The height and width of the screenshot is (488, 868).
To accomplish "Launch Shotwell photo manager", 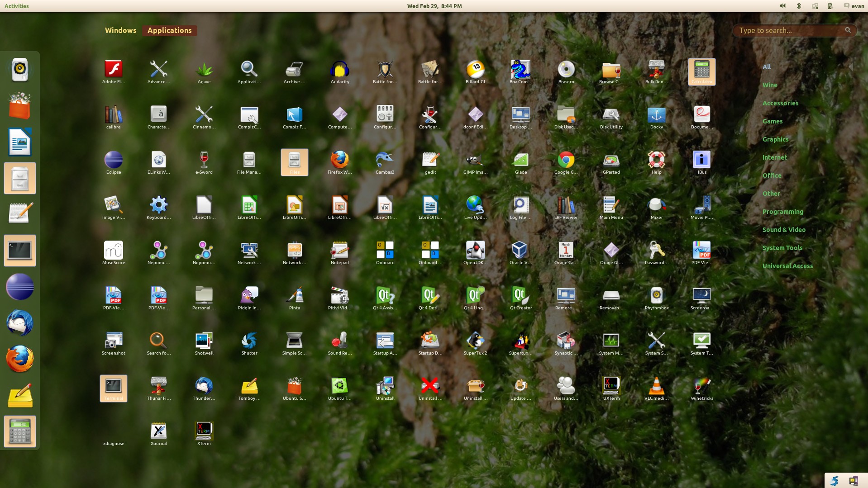I will pos(204,343).
